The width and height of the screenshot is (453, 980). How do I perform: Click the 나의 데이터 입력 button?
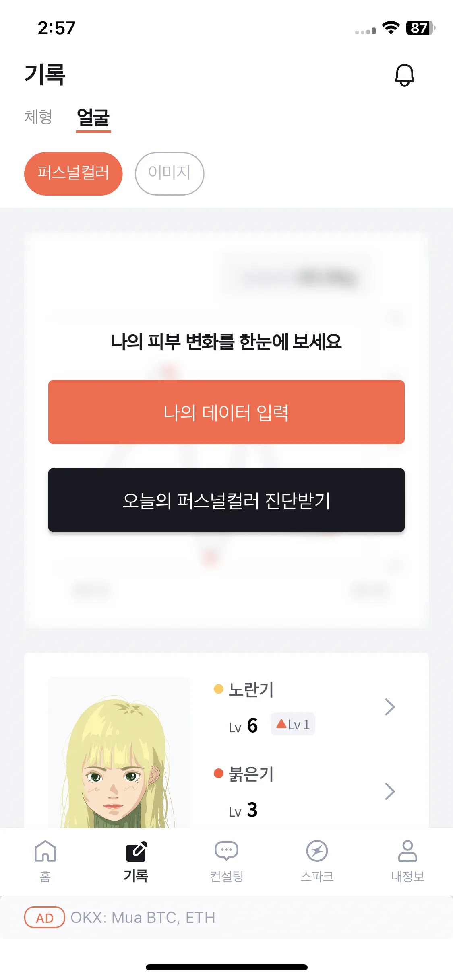[226, 412]
